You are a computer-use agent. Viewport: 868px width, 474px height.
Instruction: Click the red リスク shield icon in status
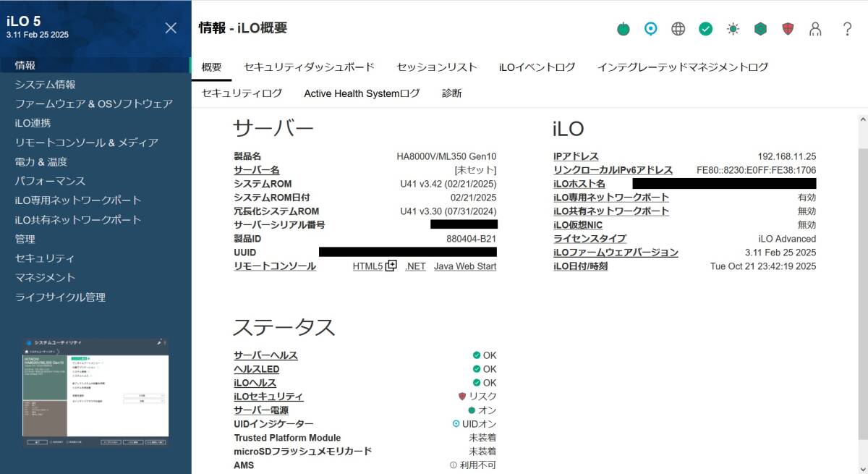[462, 397]
